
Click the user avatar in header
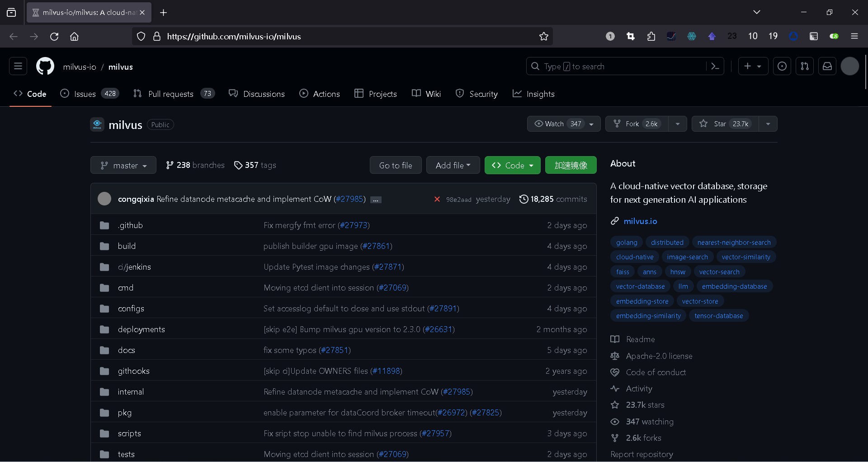coord(849,67)
